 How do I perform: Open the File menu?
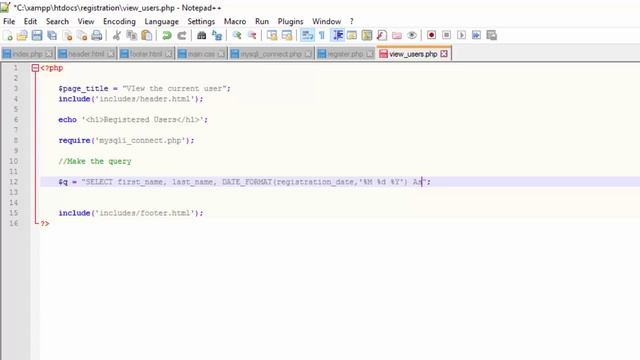(9, 21)
